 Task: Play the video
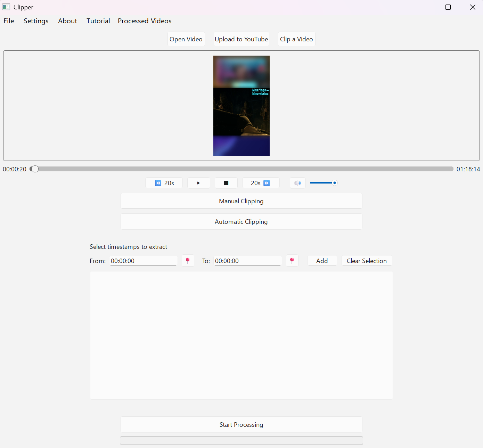coord(198,183)
